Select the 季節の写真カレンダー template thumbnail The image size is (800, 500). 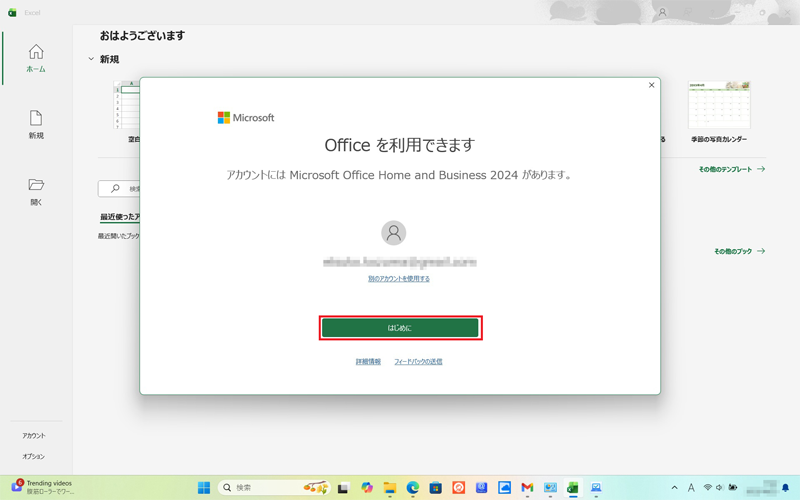pos(719,106)
